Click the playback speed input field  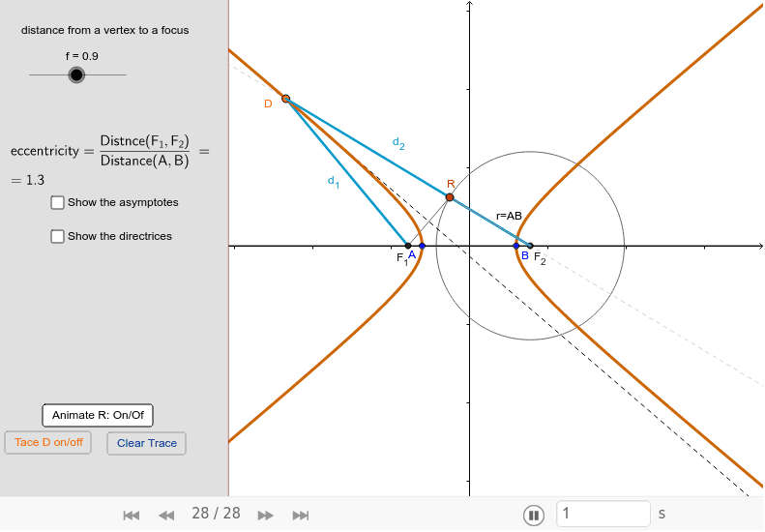click(x=603, y=514)
